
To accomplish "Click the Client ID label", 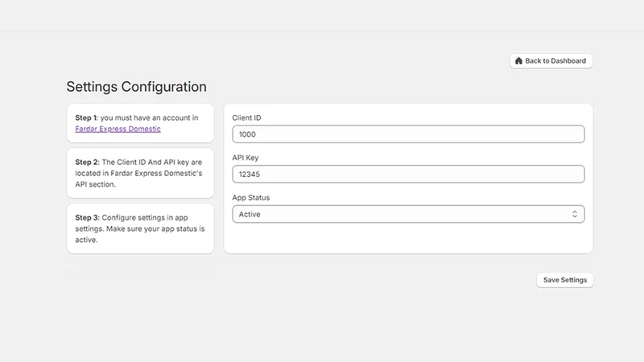I will pyautogui.click(x=246, y=117).
